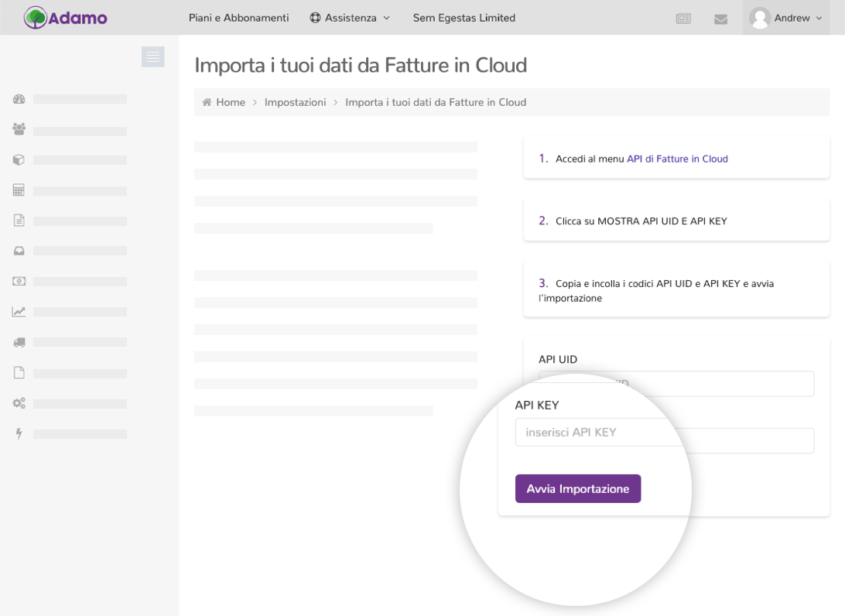Screen dimensions: 845x616
Task: Expand the Andrew account dropdown chevron
Action: (x=819, y=19)
